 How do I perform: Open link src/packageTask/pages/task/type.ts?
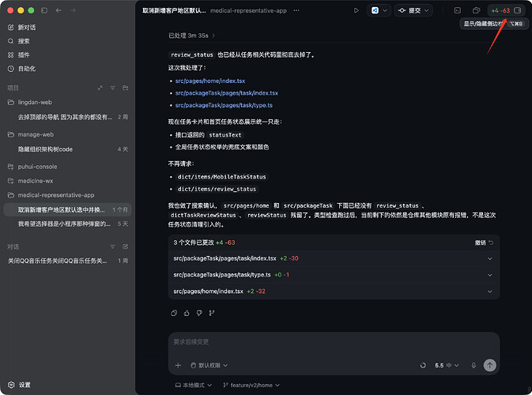pyautogui.click(x=224, y=105)
